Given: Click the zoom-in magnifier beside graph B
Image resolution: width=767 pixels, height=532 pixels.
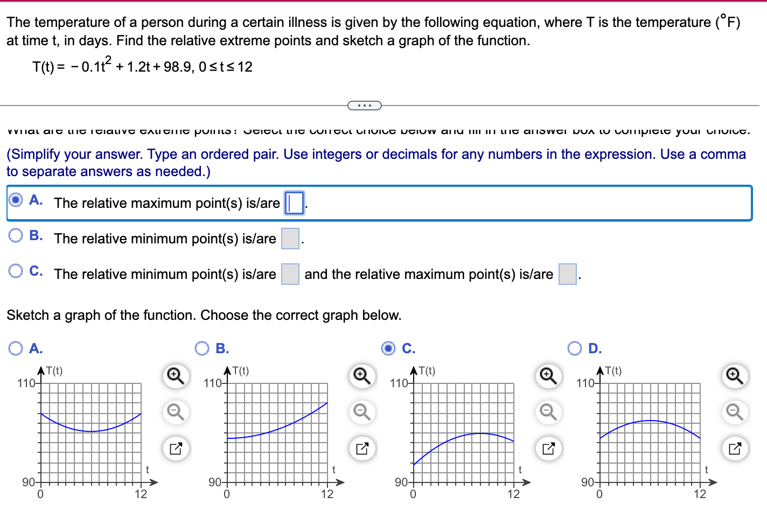Looking at the screenshot, I should [x=361, y=376].
